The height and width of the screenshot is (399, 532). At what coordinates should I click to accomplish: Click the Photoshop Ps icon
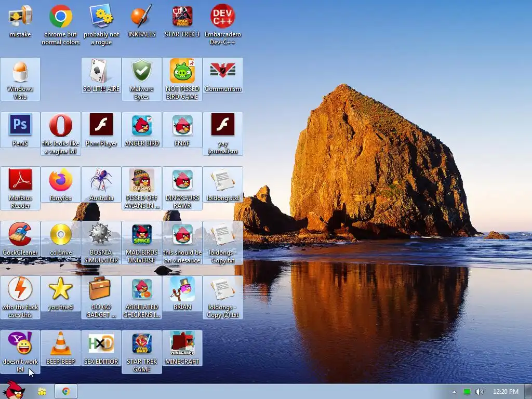[x=20, y=125]
